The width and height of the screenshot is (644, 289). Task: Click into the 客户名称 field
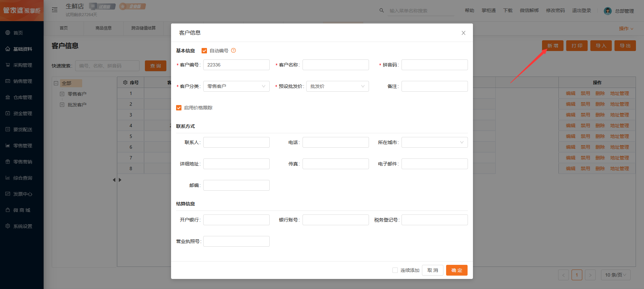tap(336, 65)
